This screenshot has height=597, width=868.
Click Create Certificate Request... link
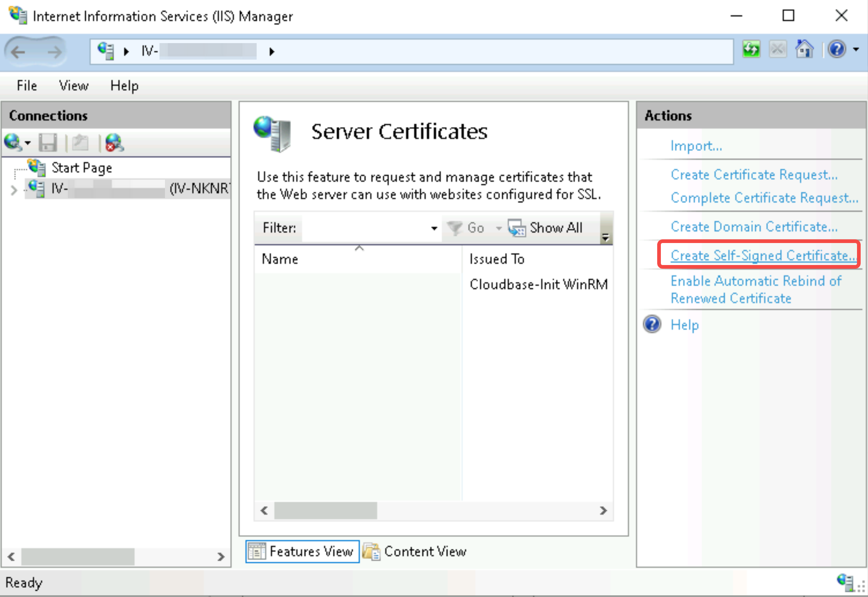[x=754, y=175]
